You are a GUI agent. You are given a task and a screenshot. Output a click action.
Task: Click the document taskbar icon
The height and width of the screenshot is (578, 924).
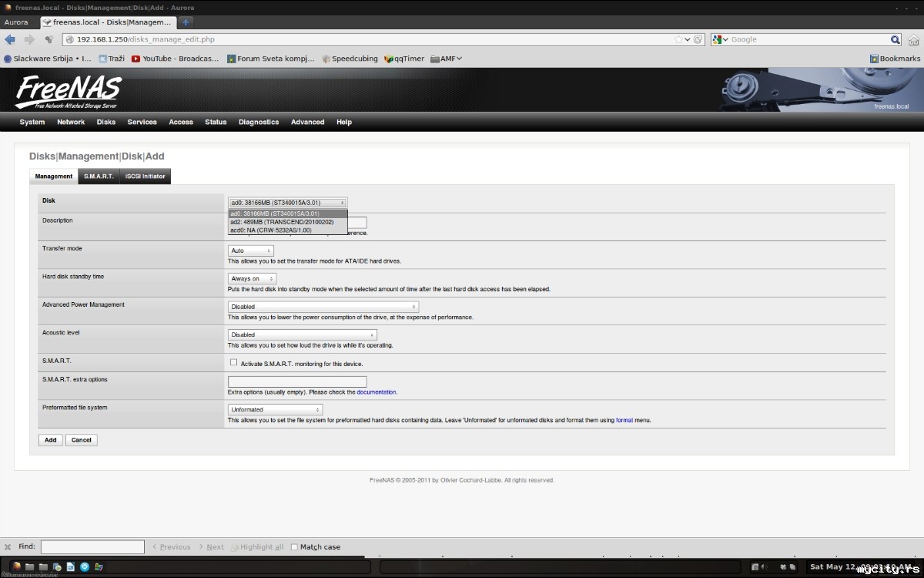click(x=71, y=566)
